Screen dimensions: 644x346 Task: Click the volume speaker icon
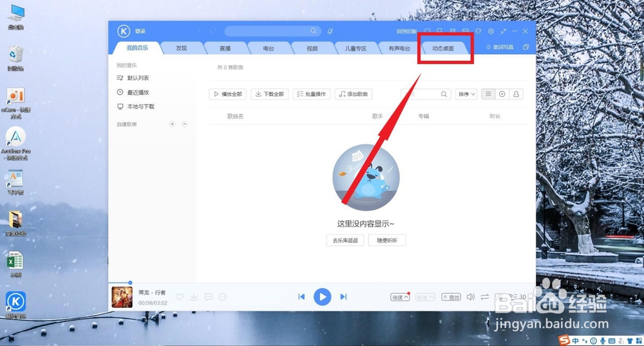point(471,296)
